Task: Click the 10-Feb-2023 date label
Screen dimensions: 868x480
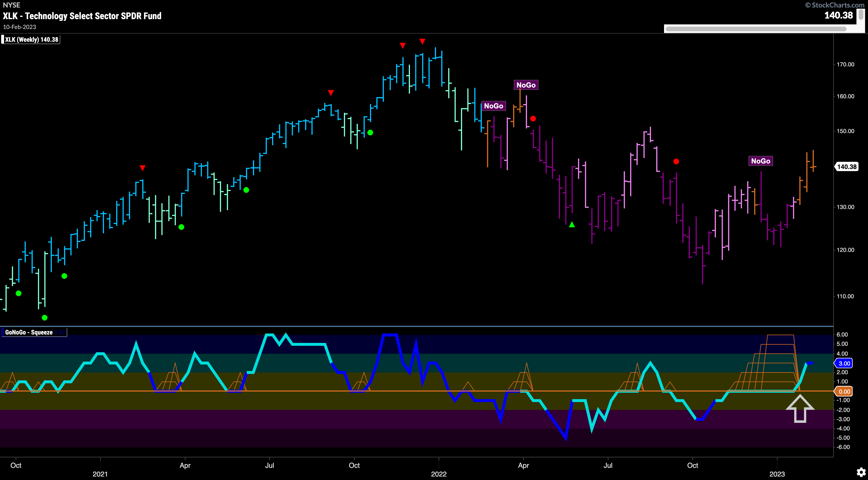Action: click(x=19, y=27)
